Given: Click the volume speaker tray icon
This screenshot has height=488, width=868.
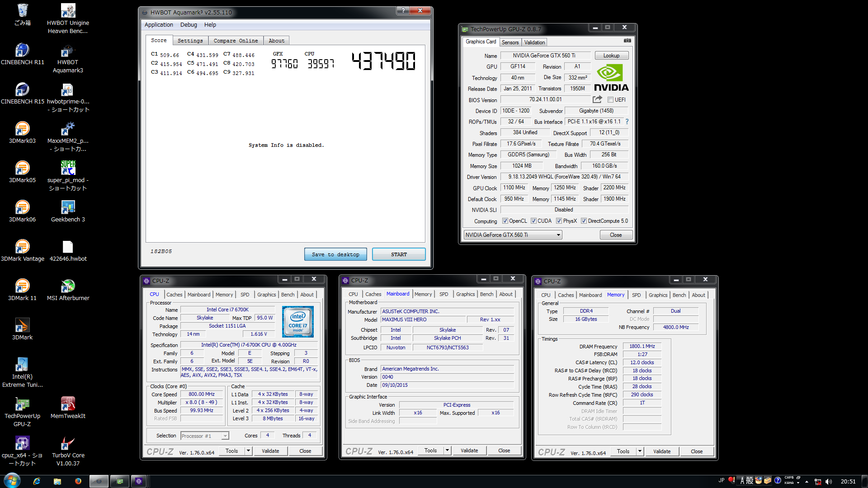Looking at the screenshot, I should (x=828, y=481).
